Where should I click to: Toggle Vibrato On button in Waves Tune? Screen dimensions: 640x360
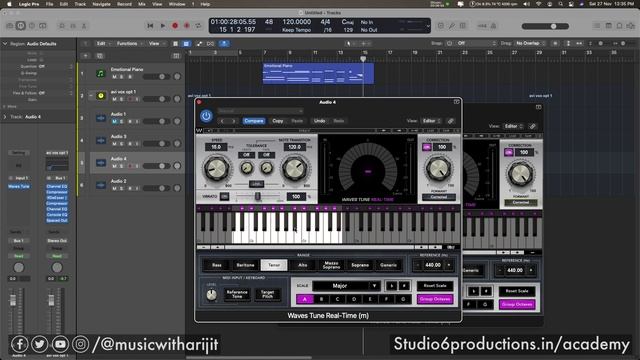coord(224,196)
